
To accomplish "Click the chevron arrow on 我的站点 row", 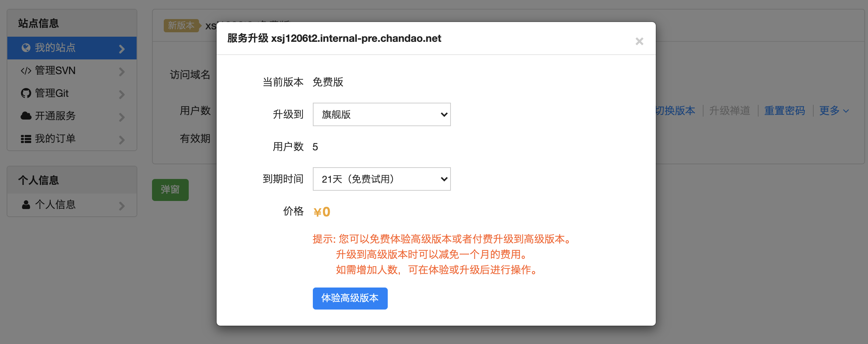I will tap(122, 49).
